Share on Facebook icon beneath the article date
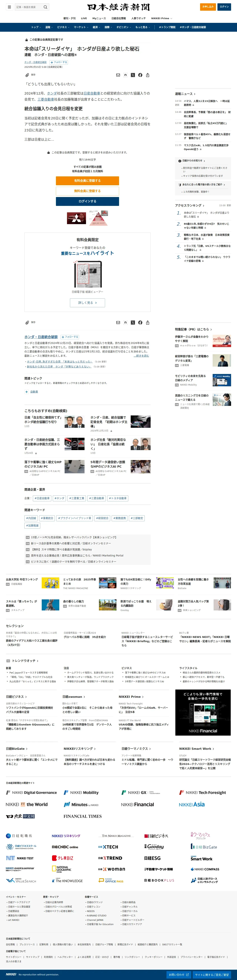The width and height of the screenshot is (237, 980). click(140, 75)
